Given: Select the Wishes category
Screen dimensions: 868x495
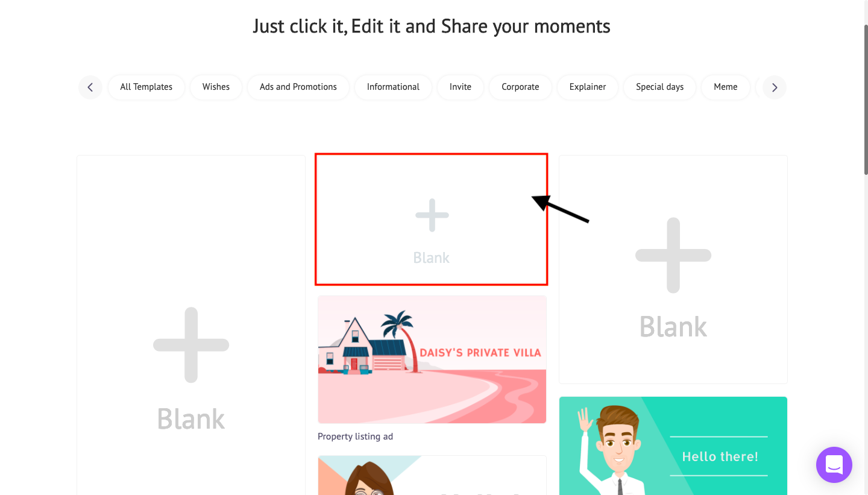Looking at the screenshot, I should (216, 87).
